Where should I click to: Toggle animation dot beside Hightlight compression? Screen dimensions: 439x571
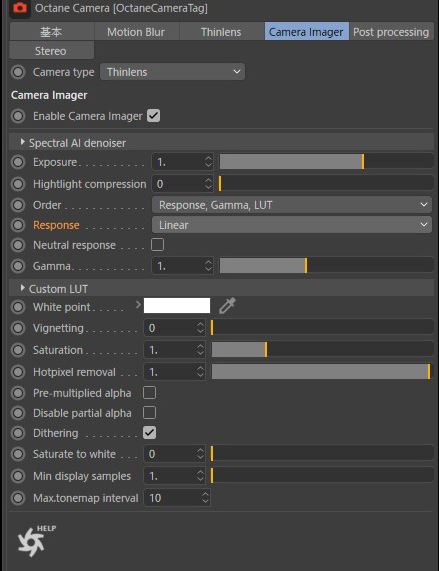pos(18,184)
